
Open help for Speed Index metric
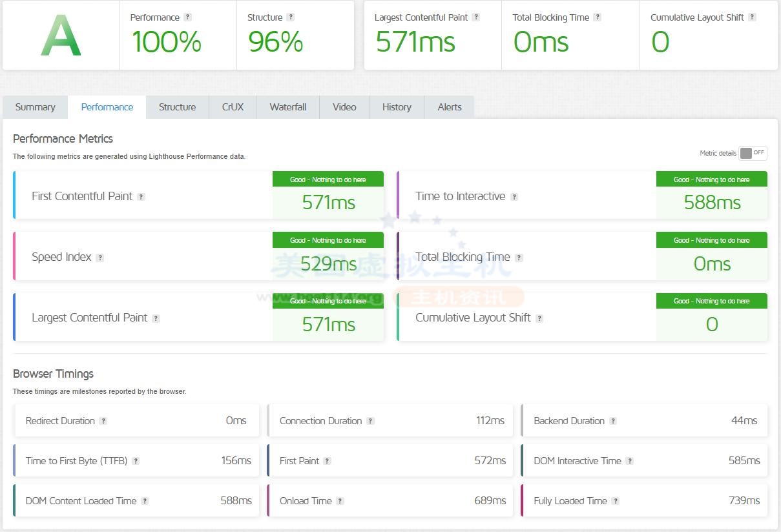pos(99,258)
